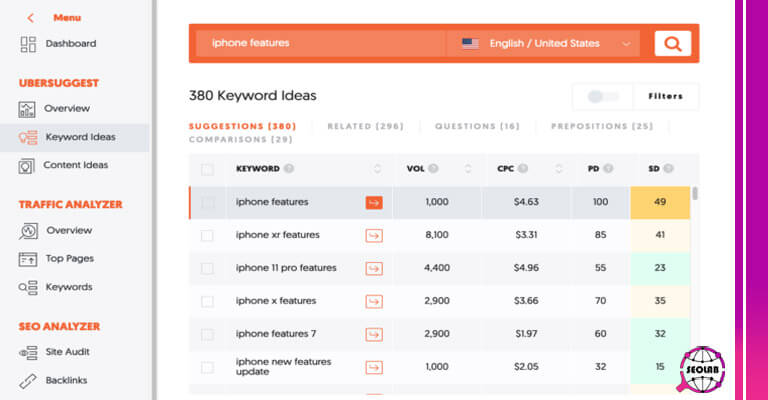Click the US flag icon

click(x=470, y=44)
